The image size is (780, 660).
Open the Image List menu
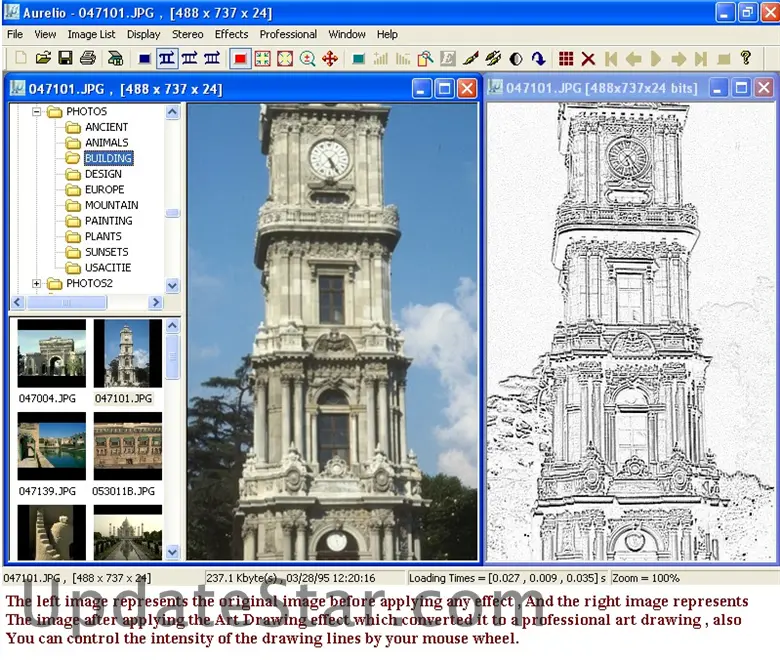click(92, 34)
